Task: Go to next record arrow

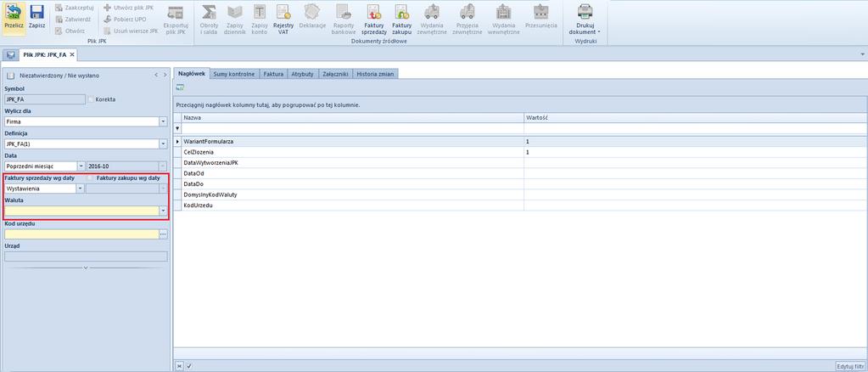Action: pos(165,75)
